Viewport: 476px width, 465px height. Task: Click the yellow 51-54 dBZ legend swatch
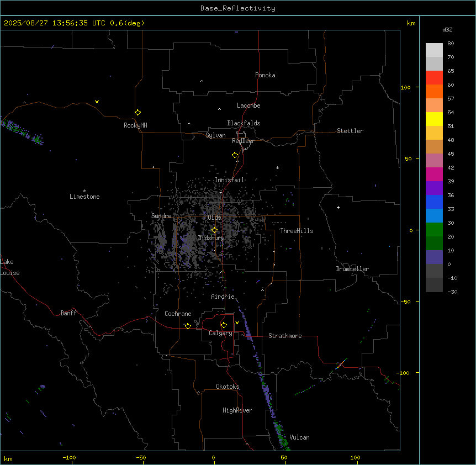(x=434, y=119)
